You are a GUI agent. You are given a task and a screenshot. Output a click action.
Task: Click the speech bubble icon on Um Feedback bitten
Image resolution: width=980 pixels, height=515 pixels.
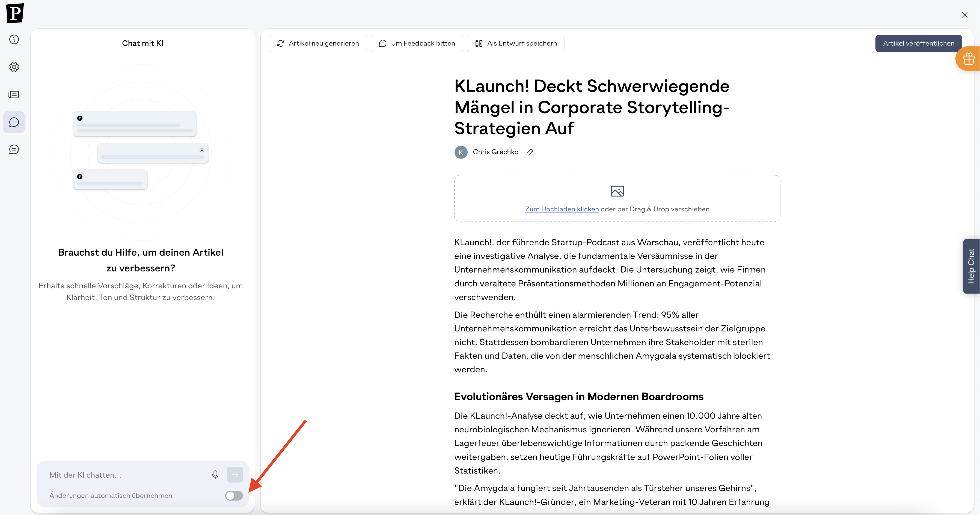383,44
